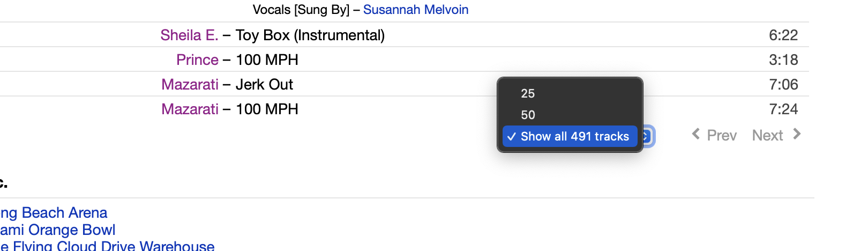Open the Sheila E. artist link
The height and width of the screenshot is (251, 868).
click(189, 35)
